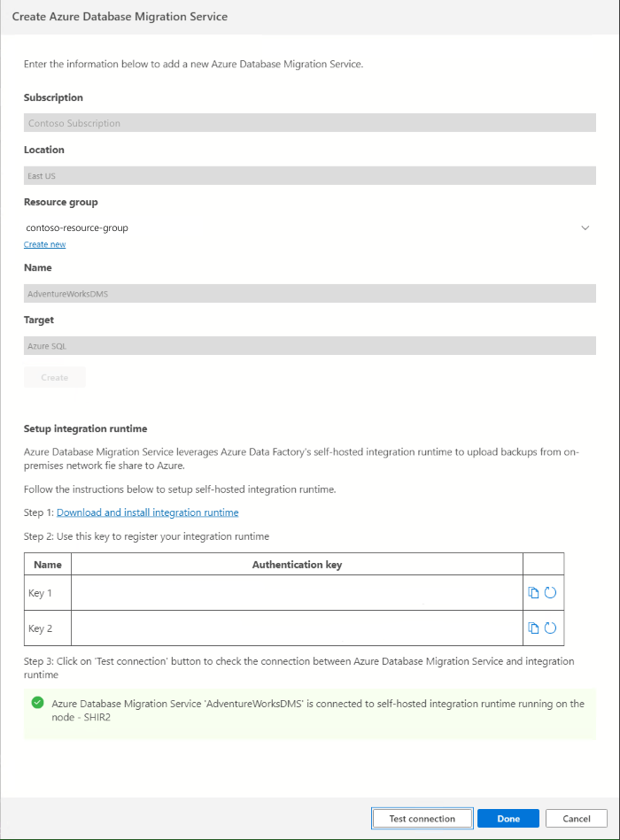The width and height of the screenshot is (620, 840).
Task: Click the refresh icon in the Key 1 row
Action: [548, 592]
